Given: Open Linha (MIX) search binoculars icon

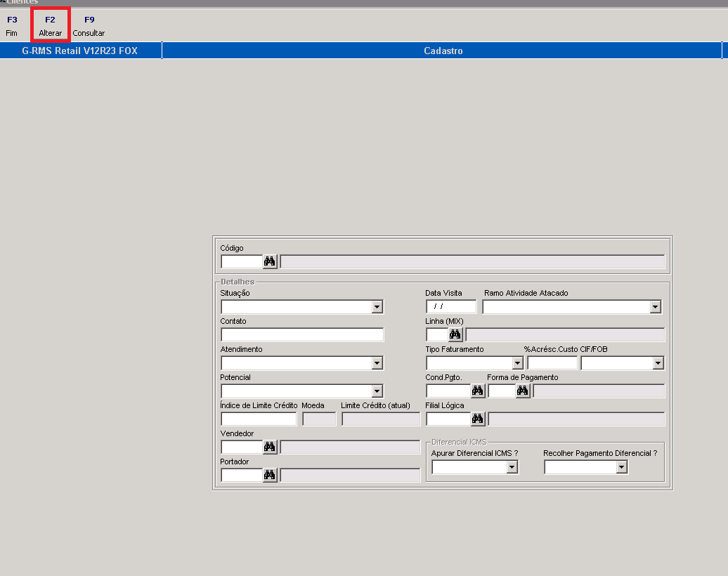Looking at the screenshot, I should click(455, 334).
